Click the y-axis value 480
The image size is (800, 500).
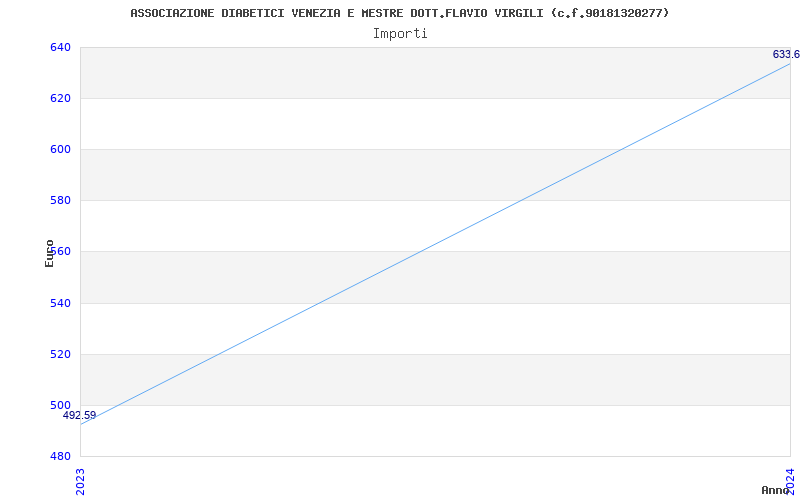tap(60, 456)
